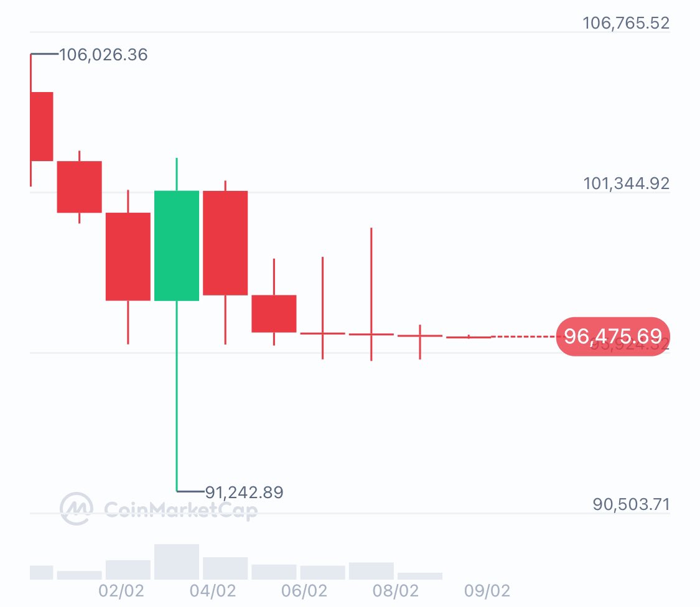Click the 91,242.89 low price marker
Viewport: 700px width, 607px height.
point(244,493)
